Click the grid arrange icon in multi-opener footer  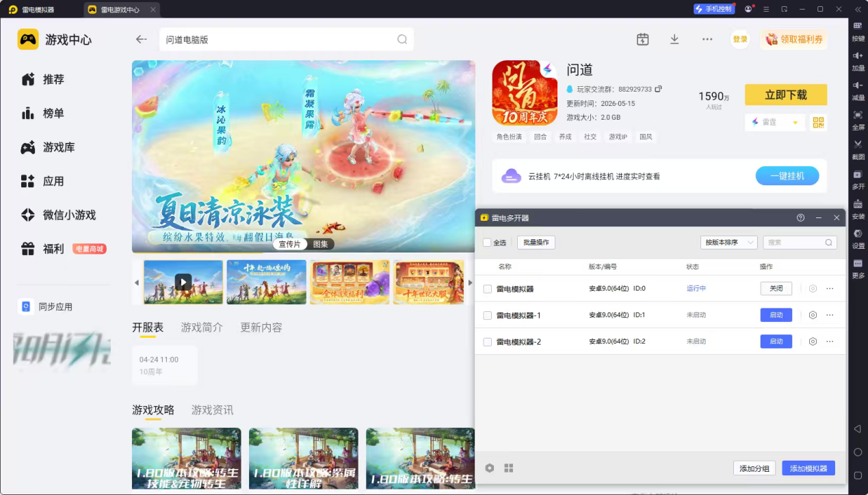509,468
